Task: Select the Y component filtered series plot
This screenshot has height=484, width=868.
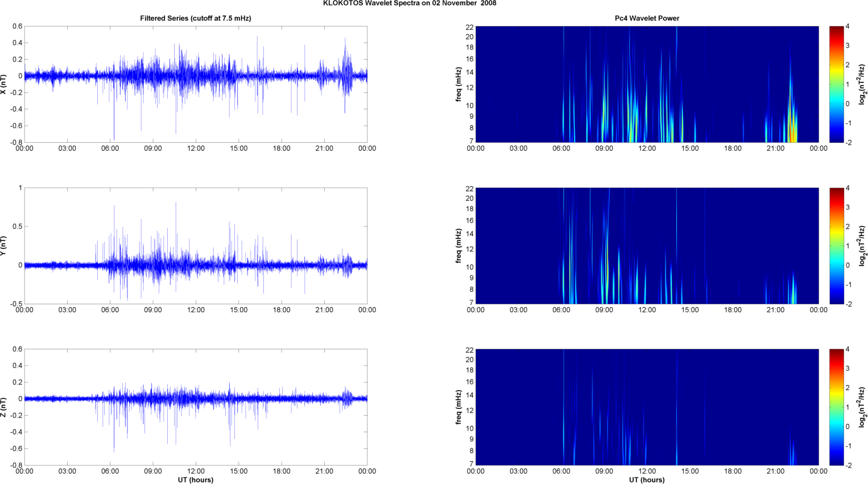Action: 195,246
